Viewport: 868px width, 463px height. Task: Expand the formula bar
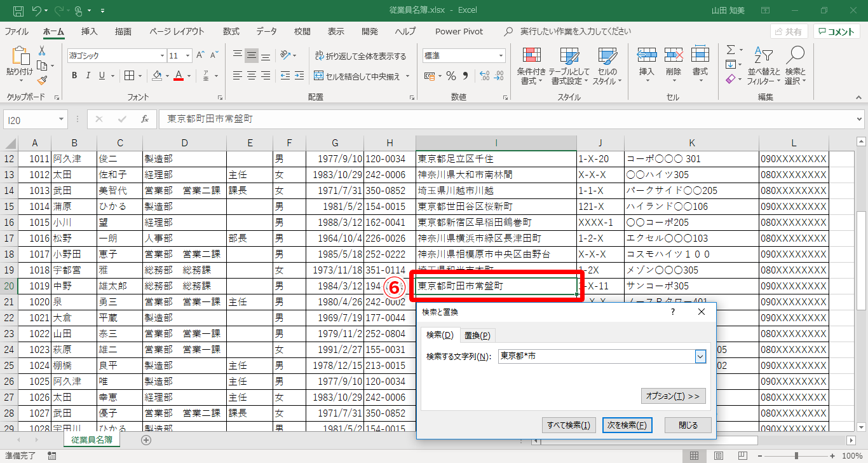(860, 119)
